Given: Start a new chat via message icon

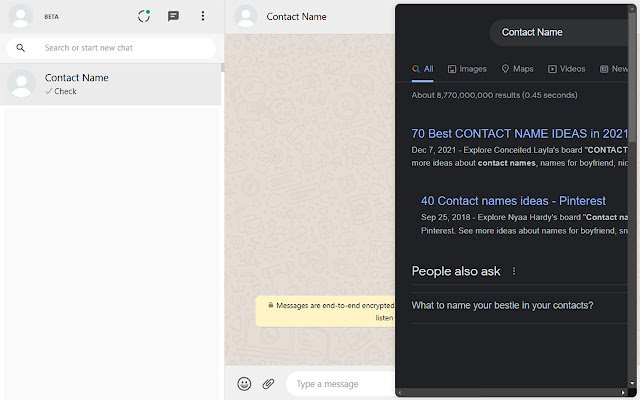Looking at the screenshot, I should pyautogui.click(x=173, y=16).
